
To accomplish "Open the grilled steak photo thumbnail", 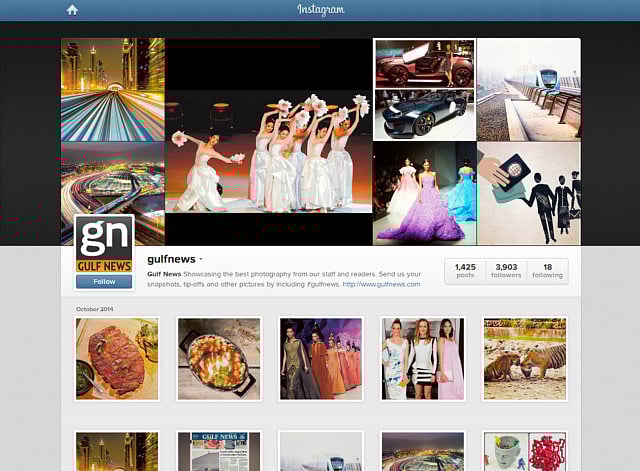I will 117,359.
